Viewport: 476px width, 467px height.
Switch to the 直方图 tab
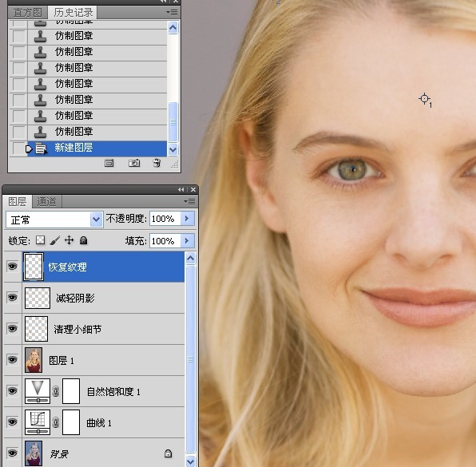[28, 13]
